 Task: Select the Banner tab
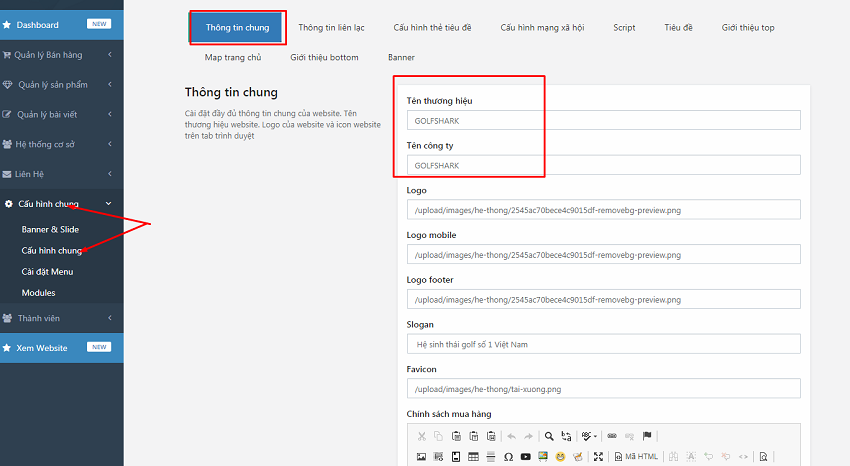click(401, 58)
